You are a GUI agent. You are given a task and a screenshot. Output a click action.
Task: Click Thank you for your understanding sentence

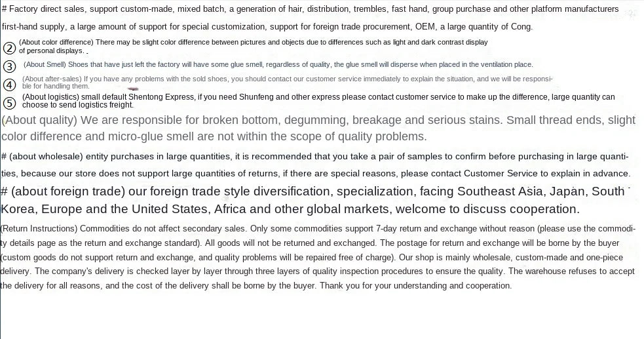pyautogui.click(x=415, y=286)
